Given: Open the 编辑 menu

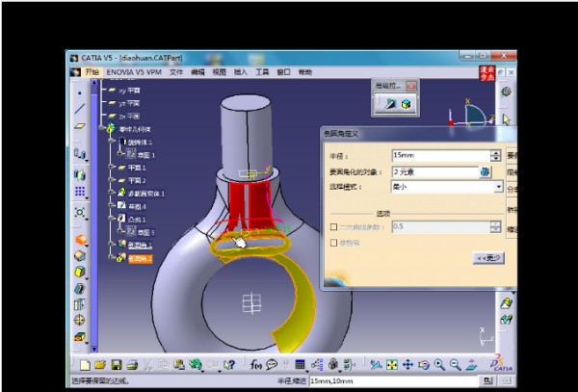Looking at the screenshot, I should click(x=197, y=72).
